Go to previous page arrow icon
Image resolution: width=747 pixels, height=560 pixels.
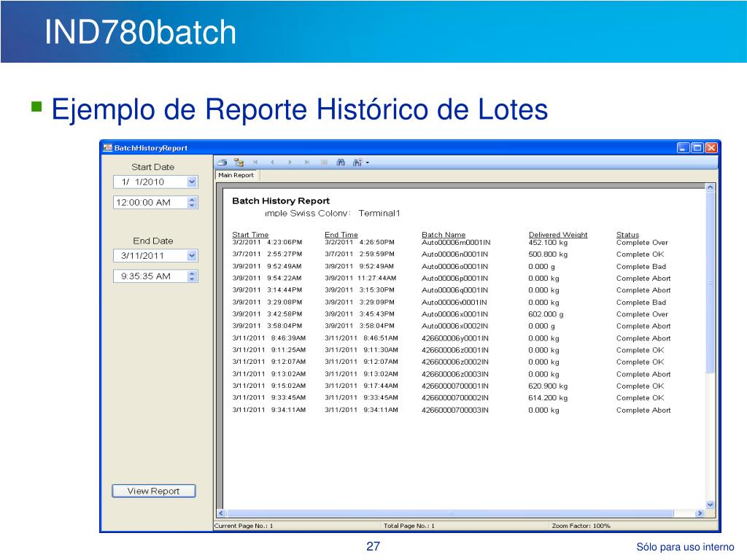click(x=272, y=163)
